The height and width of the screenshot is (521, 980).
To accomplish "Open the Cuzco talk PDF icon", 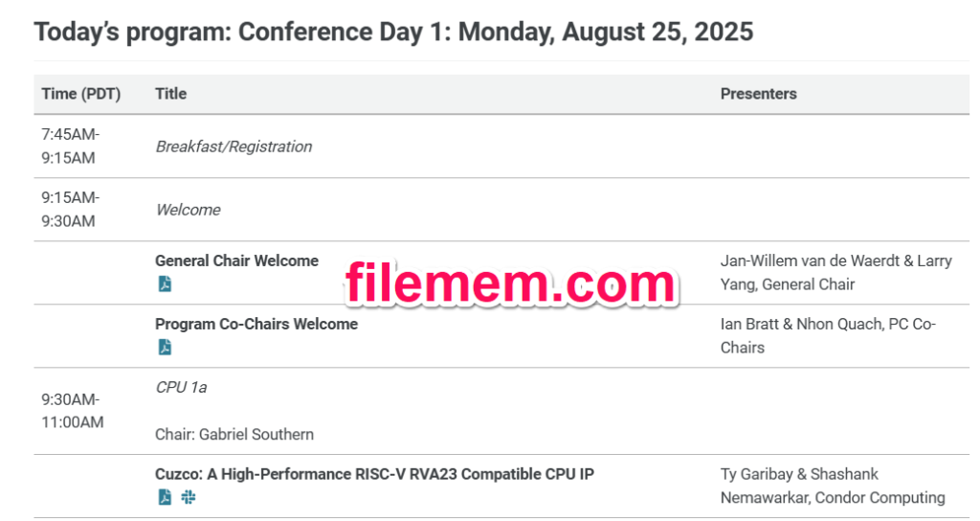I will [165, 497].
